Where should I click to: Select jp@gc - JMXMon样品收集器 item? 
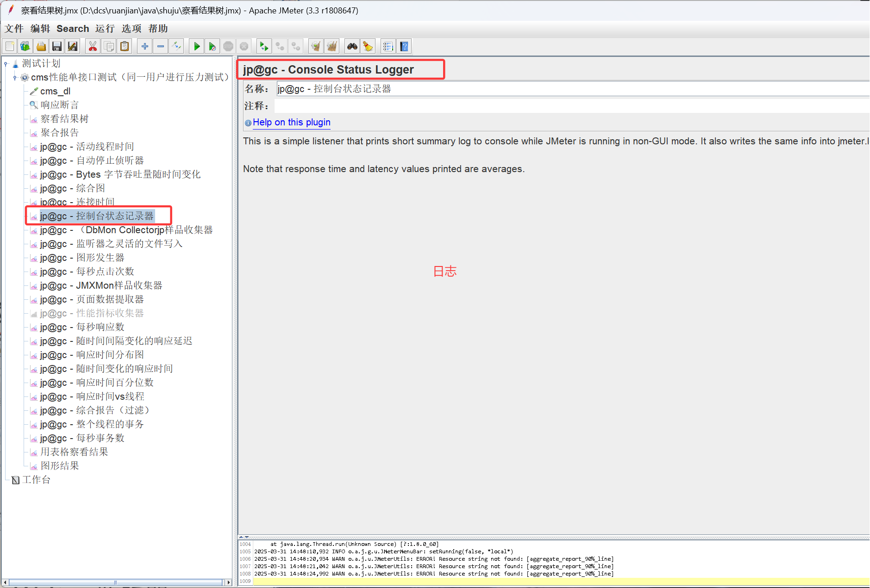click(101, 285)
